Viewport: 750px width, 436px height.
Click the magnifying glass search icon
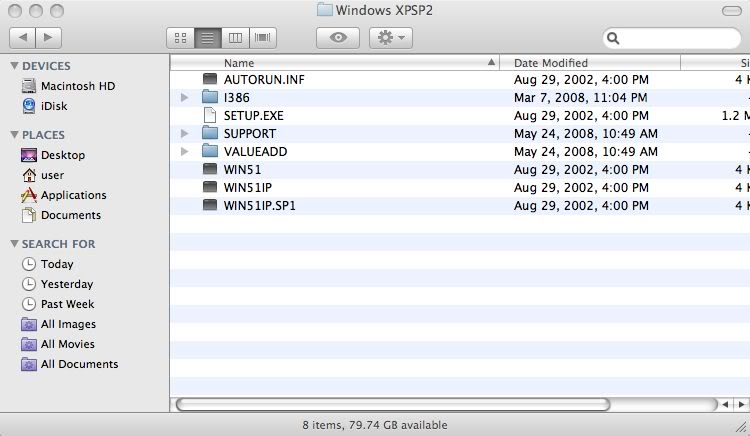(x=613, y=38)
